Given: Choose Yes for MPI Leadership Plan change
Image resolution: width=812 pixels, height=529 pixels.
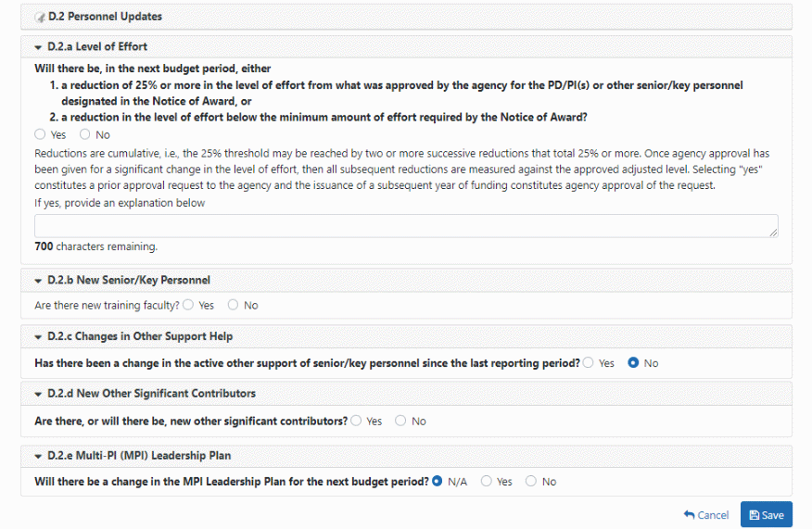Looking at the screenshot, I should click(x=486, y=482).
